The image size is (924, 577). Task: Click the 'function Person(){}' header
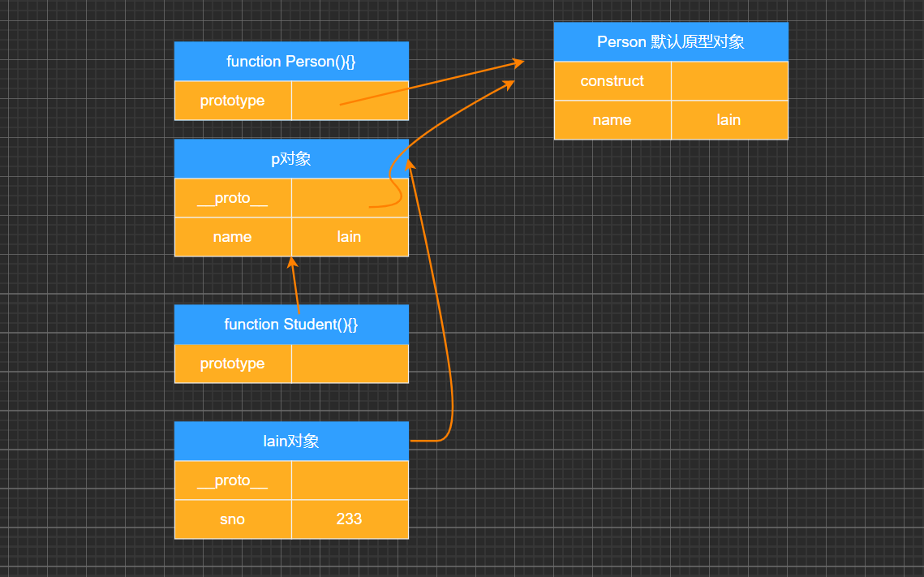point(290,61)
